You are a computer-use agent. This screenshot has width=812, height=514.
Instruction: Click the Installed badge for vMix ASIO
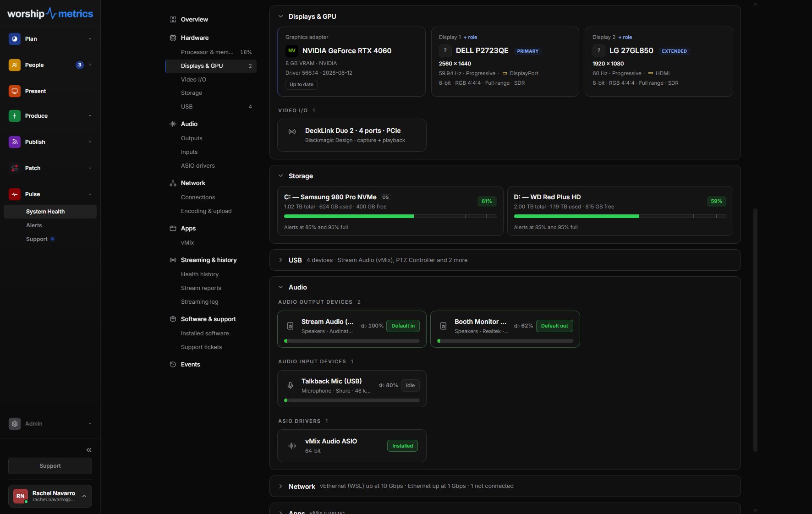402,446
